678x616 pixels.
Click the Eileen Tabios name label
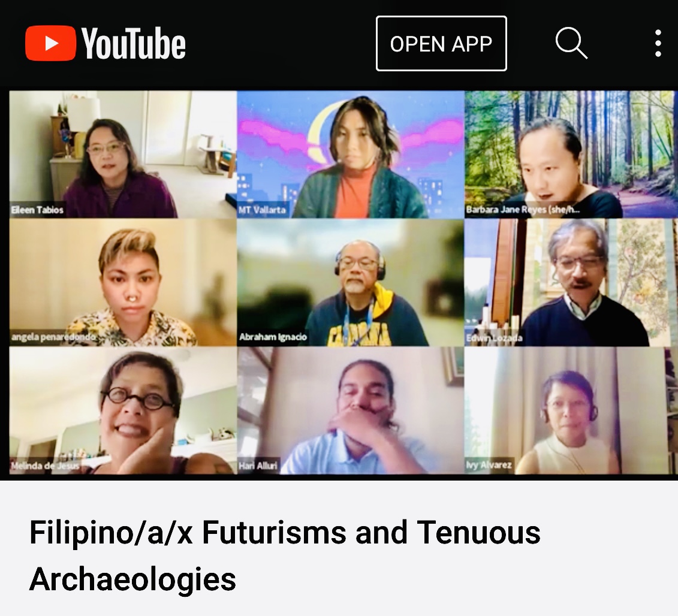[37, 210]
